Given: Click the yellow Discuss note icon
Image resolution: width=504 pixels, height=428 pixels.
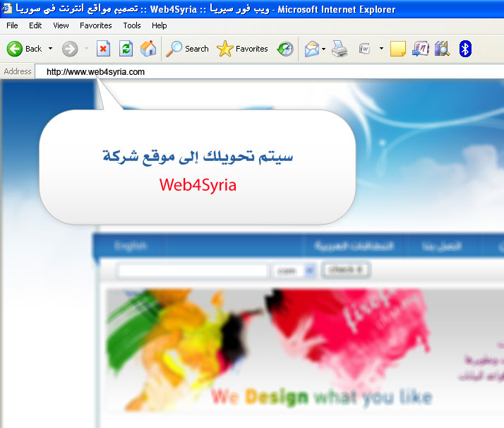Looking at the screenshot, I should point(398,49).
